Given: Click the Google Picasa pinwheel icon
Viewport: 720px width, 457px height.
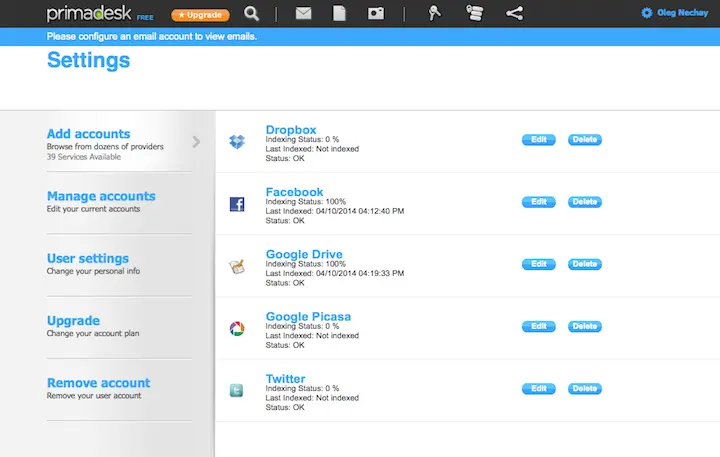Looking at the screenshot, I should (x=237, y=328).
